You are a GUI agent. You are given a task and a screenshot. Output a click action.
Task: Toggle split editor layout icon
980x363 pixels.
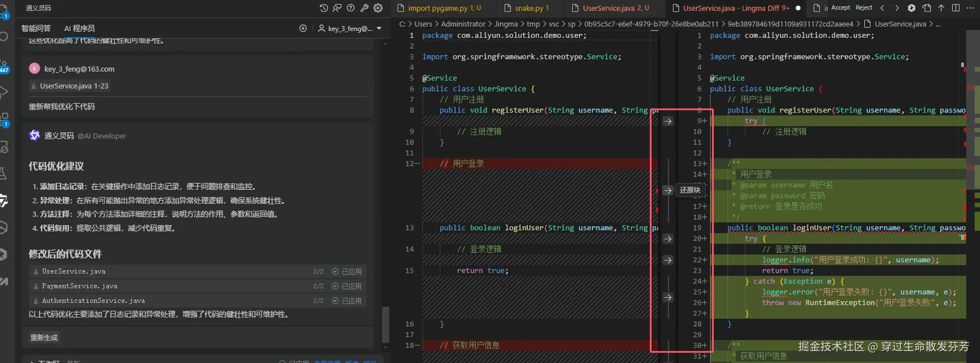tap(956, 8)
